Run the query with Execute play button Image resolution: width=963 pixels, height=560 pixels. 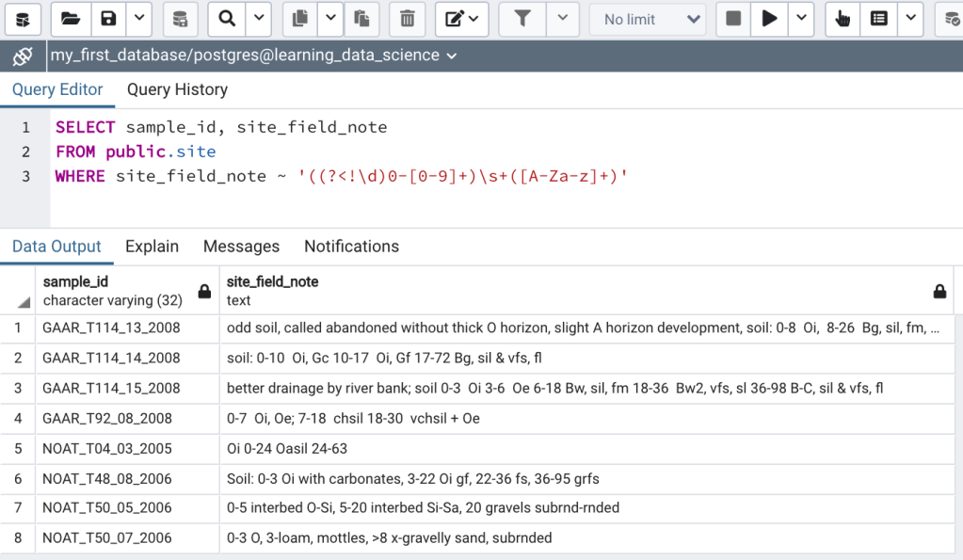(769, 19)
